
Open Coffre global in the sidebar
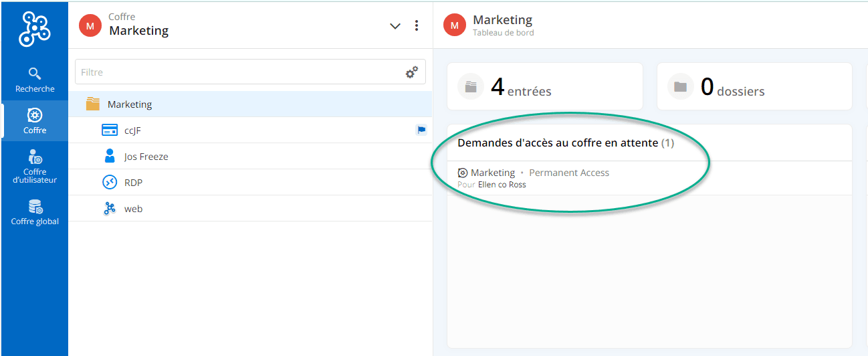click(x=35, y=212)
